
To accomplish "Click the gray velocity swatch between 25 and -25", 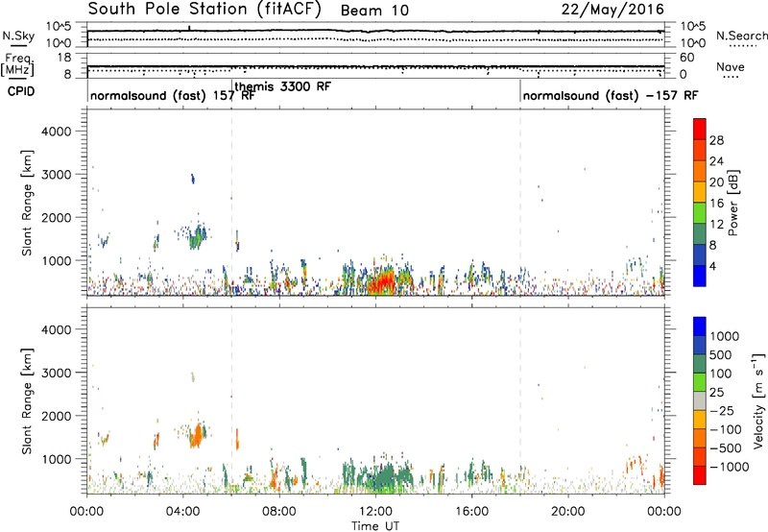I will point(700,401).
